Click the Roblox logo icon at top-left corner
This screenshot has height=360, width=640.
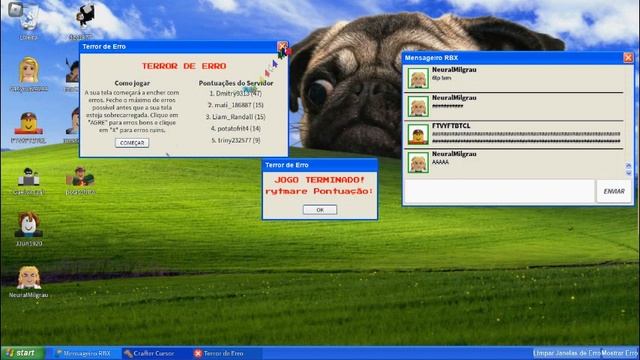pos(16,9)
